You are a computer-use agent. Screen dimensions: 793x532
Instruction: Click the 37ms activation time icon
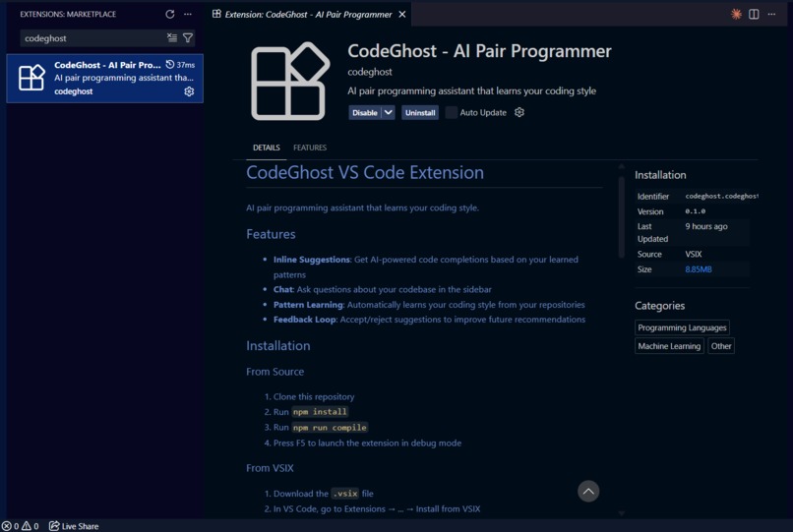[170, 64]
